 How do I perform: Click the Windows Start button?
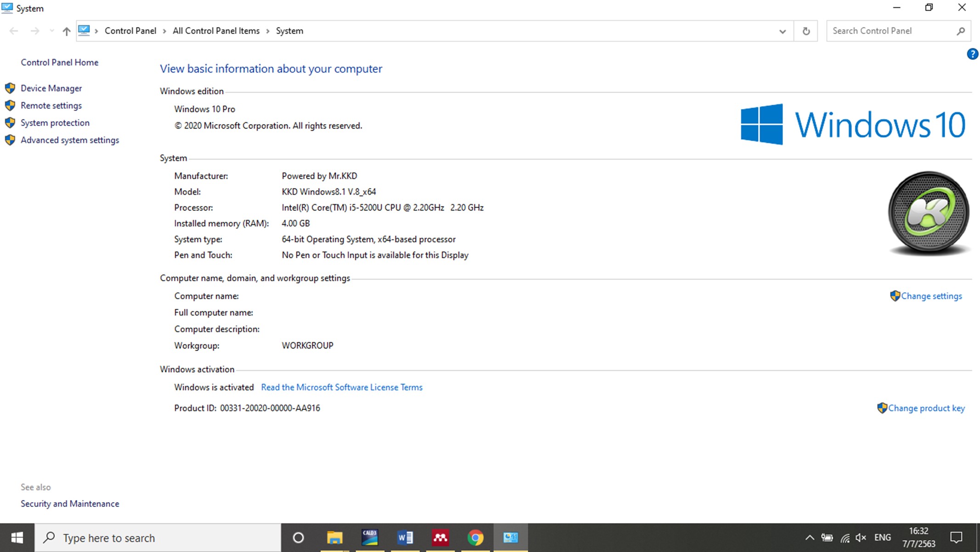(x=17, y=537)
